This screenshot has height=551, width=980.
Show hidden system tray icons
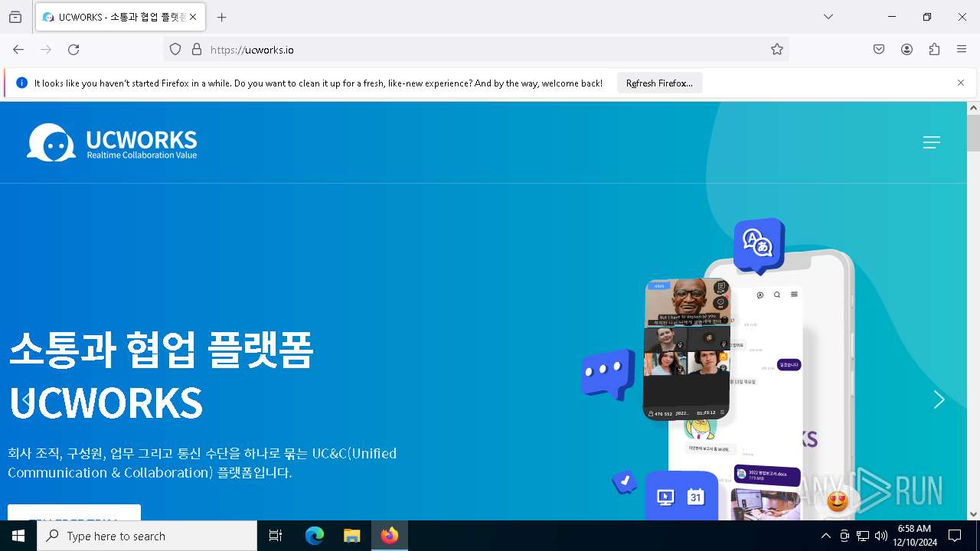tap(825, 536)
